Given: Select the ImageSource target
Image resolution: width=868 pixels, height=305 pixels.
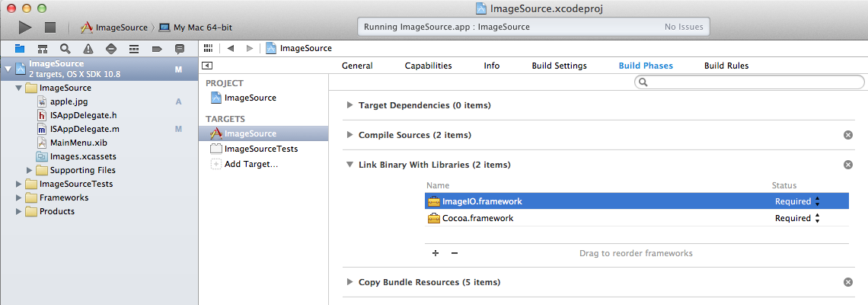Looking at the screenshot, I should tap(263, 133).
